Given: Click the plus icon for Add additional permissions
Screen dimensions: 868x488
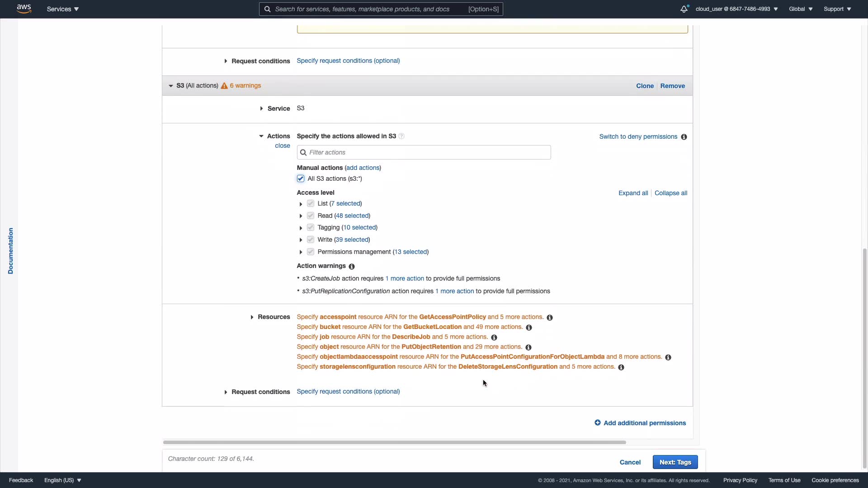Looking at the screenshot, I should 598,423.
